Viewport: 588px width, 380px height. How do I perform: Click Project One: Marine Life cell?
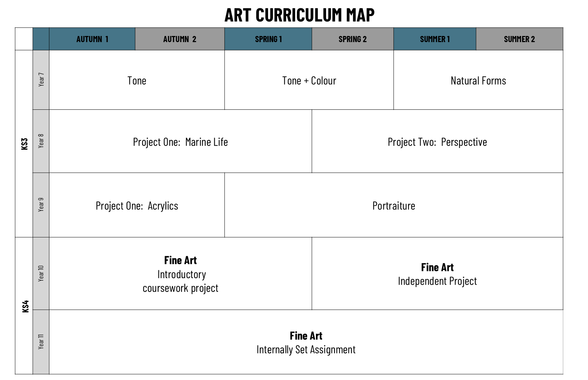point(180,142)
